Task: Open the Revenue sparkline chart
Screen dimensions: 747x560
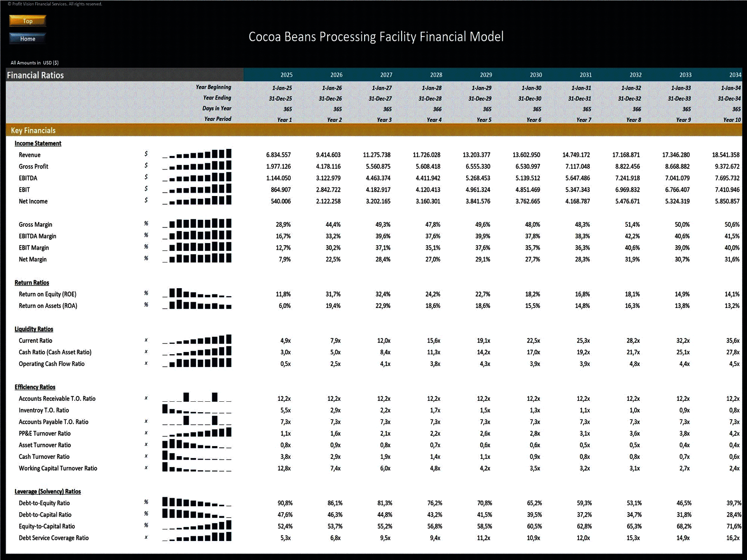Action: tap(197, 154)
